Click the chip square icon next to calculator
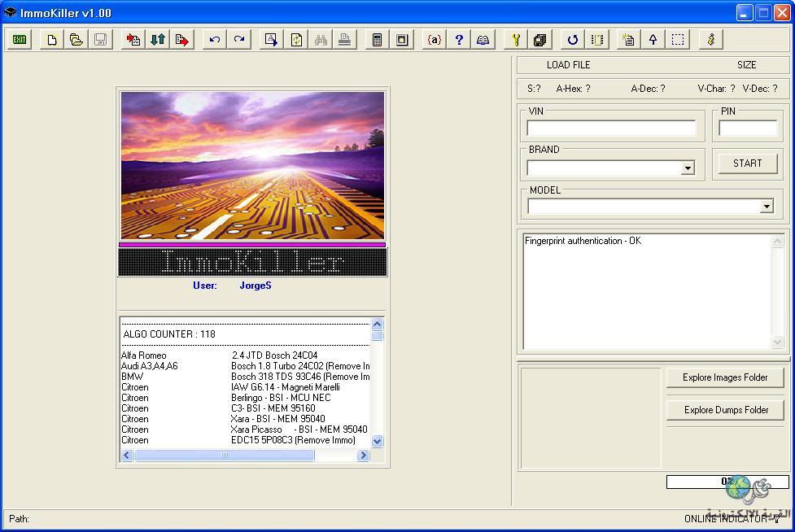795x532 pixels. pos(401,40)
